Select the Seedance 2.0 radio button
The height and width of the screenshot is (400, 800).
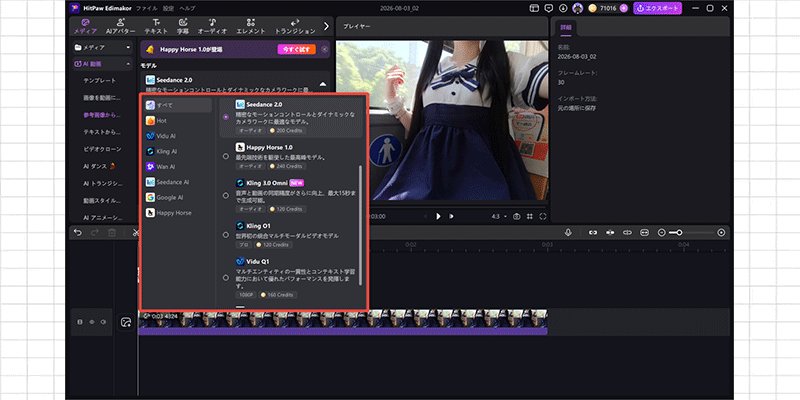point(226,117)
